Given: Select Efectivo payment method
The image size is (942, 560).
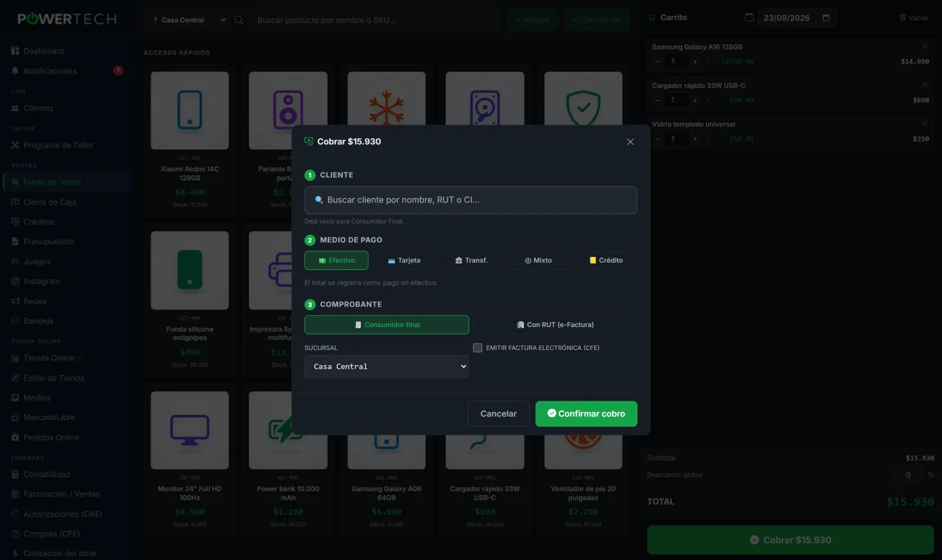Looking at the screenshot, I should point(336,261).
